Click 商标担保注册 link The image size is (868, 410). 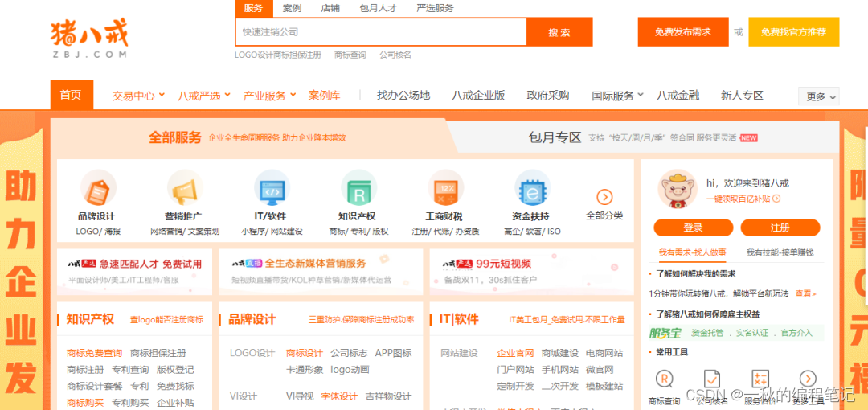click(x=158, y=353)
